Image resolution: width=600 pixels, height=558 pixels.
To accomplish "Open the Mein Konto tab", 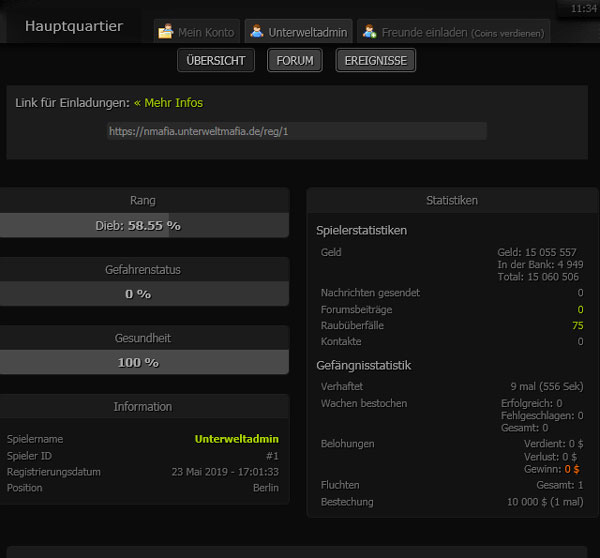I will click(205, 32).
